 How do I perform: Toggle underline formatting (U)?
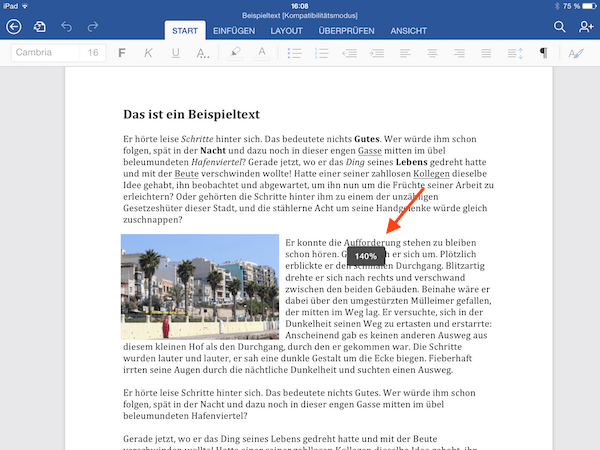pyautogui.click(x=175, y=52)
